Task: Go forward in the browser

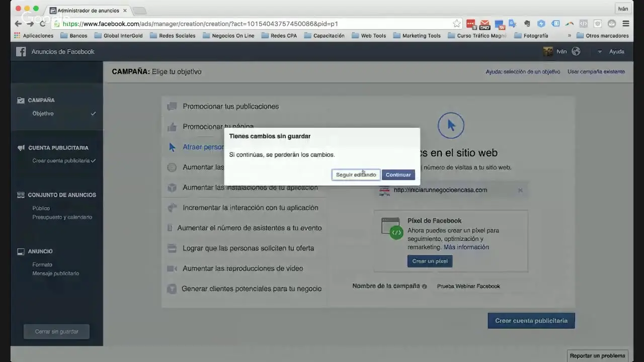Action: click(x=30, y=24)
